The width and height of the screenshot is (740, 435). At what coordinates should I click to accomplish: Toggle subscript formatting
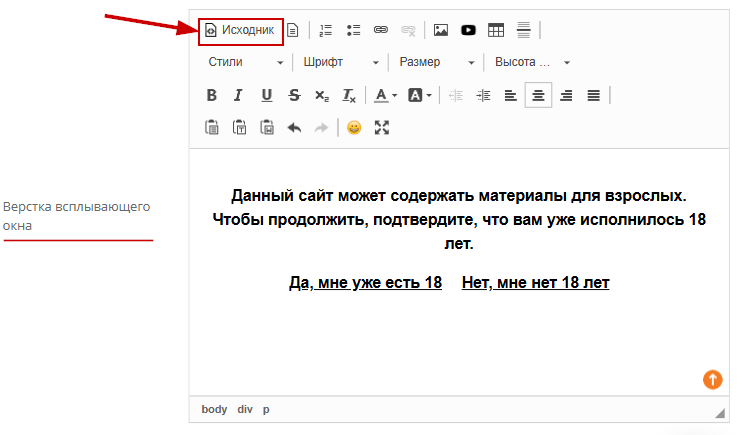coord(322,95)
